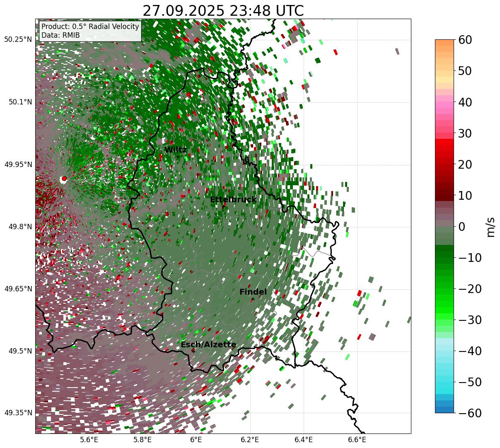The height and width of the screenshot is (448, 500).
Task: Select the Esch/Alzette city label
Action: point(208,345)
